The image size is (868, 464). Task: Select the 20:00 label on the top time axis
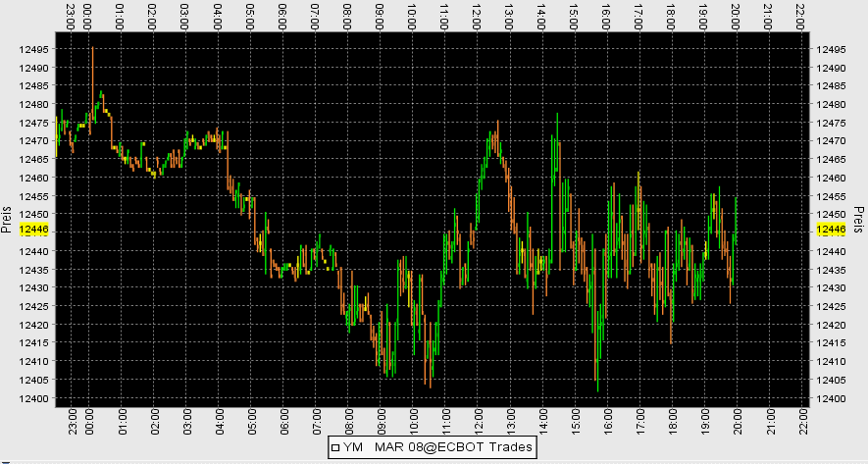736,15
